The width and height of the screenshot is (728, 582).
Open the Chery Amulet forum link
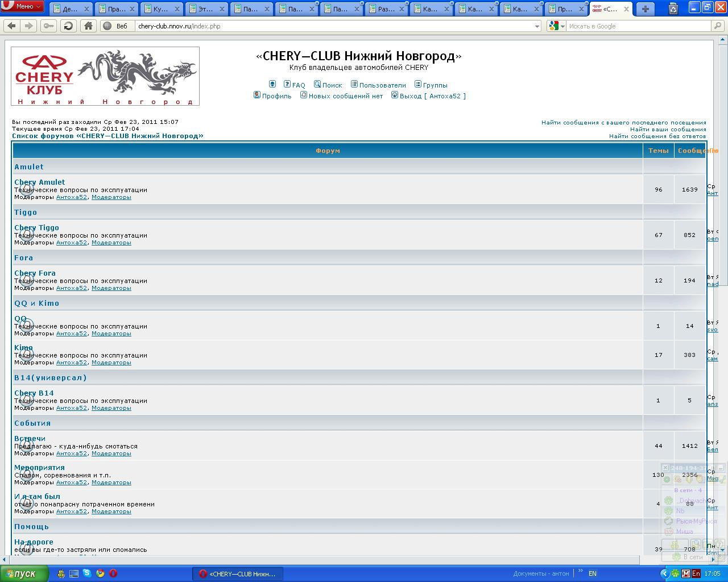40,182
